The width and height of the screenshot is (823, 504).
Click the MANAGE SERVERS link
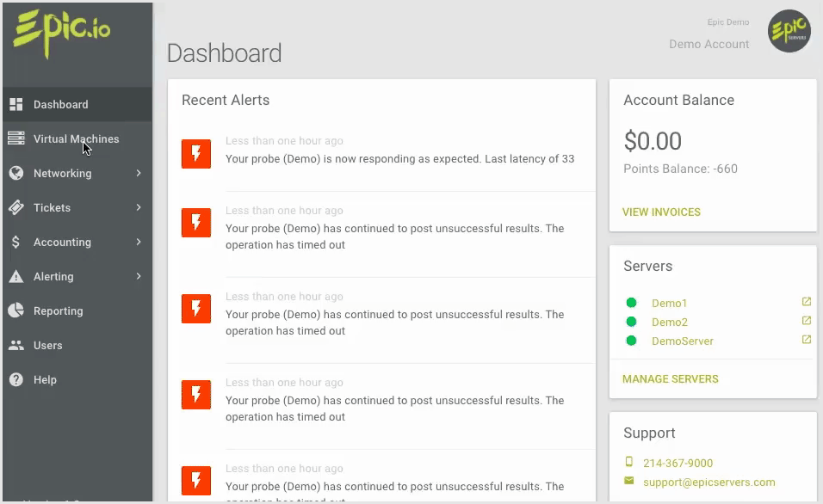[x=670, y=378]
